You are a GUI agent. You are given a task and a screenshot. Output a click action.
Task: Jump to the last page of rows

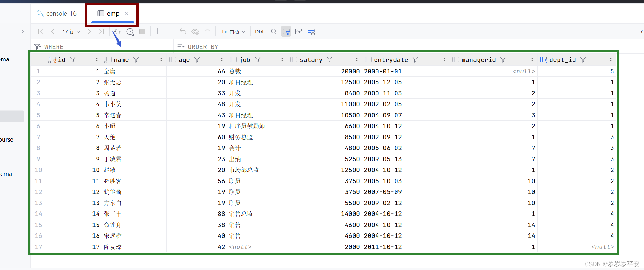point(101,31)
